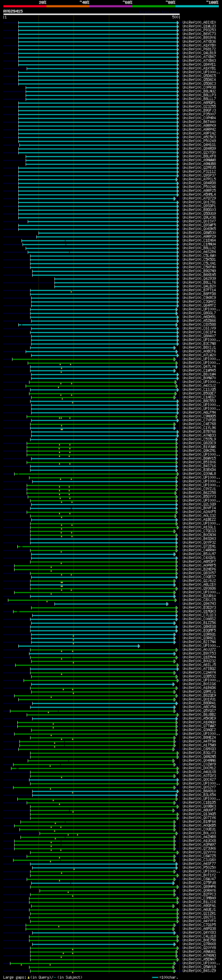The width and height of the screenshot is (222, 980).
Task: Click the green ~80% identity legend bar
Action: pyautogui.click(x=154, y=6)
